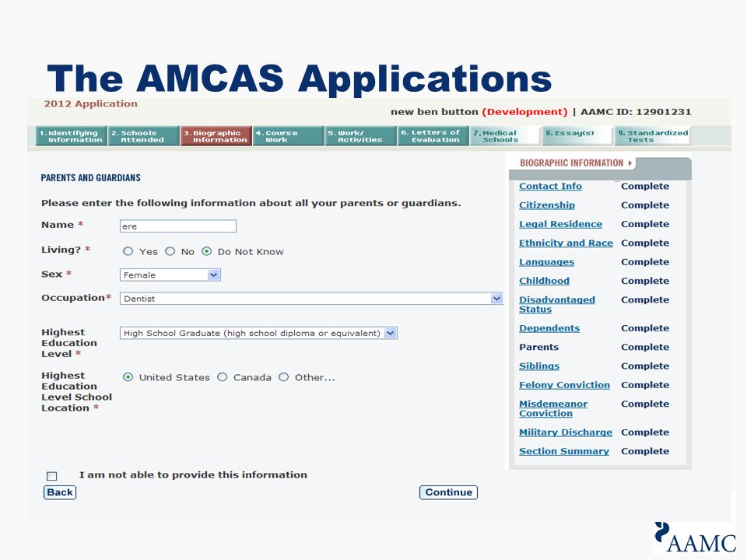747x560 pixels.
Task: Open the Contact Info link
Action: [550, 186]
